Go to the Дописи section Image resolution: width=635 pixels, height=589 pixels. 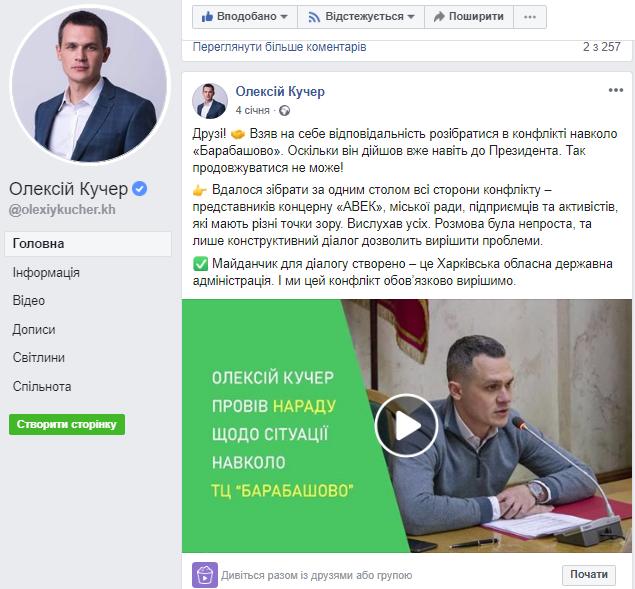(x=34, y=329)
